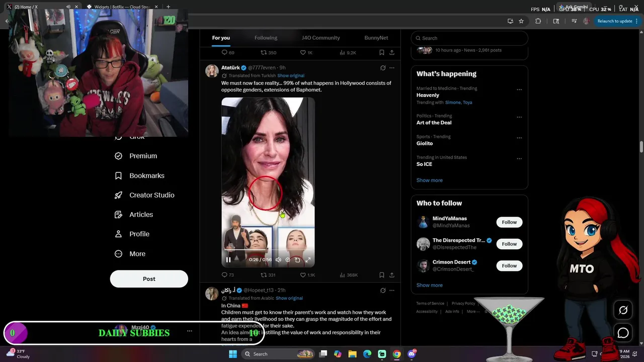This screenshot has height=362, width=644.
Task: Repost the top post with 350 reposts
Action: click(268, 52)
